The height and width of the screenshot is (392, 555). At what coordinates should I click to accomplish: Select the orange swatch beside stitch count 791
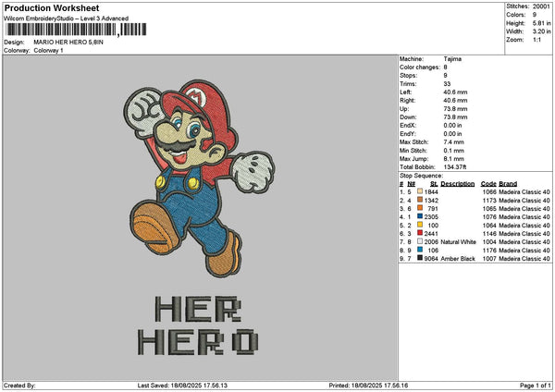420,208
